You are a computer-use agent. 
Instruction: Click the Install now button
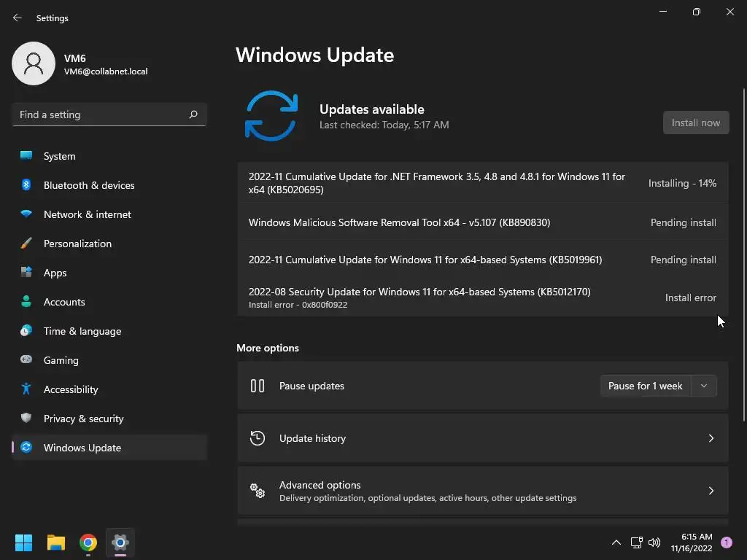695,122
